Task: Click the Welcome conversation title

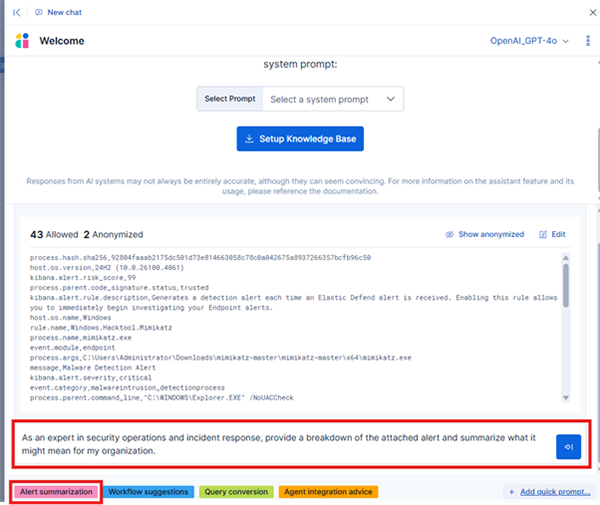Action: tap(61, 41)
